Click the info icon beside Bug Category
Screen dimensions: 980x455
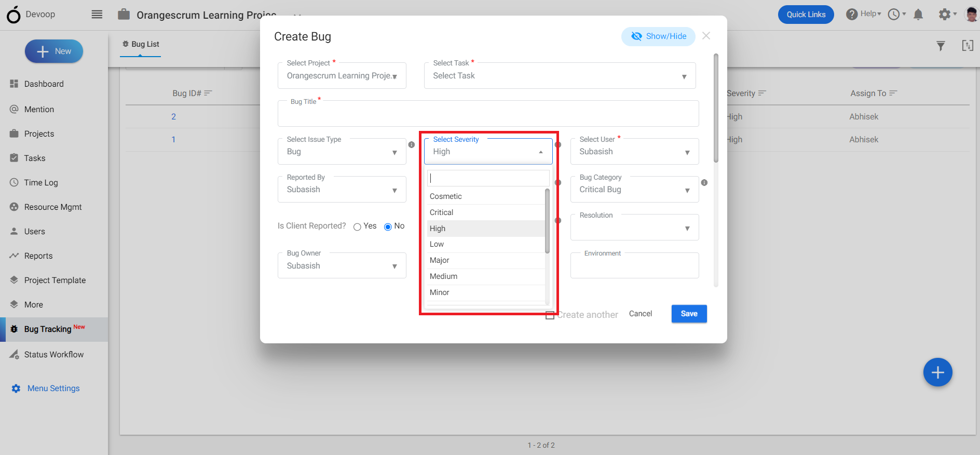click(x=704, y=183)
